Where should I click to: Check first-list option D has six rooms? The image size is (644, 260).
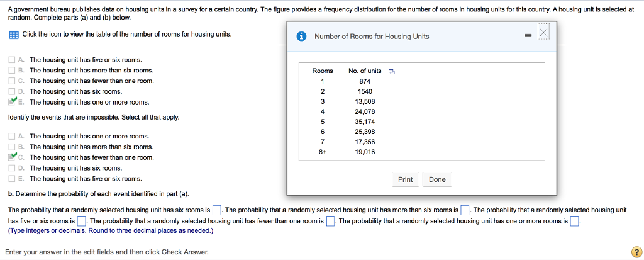[13, 91]
